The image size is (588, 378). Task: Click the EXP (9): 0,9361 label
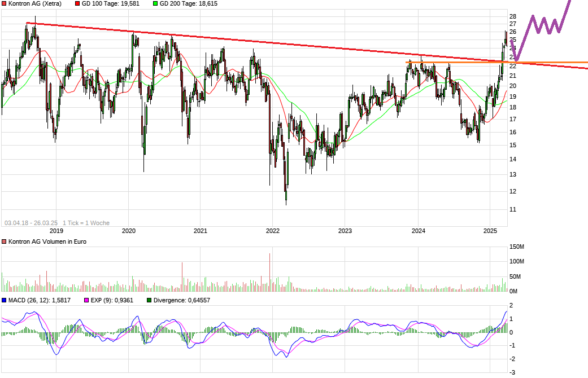pyautogui.click(x=112, y=301)
